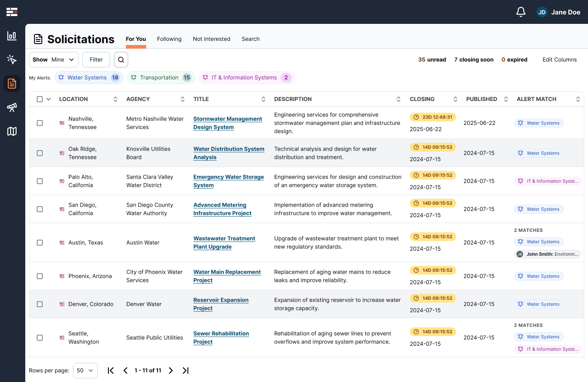Image resolution: width=588 pixels, height=382 pixels.
Task: Select all rows with the header checkbox
Action: [40, 99]
